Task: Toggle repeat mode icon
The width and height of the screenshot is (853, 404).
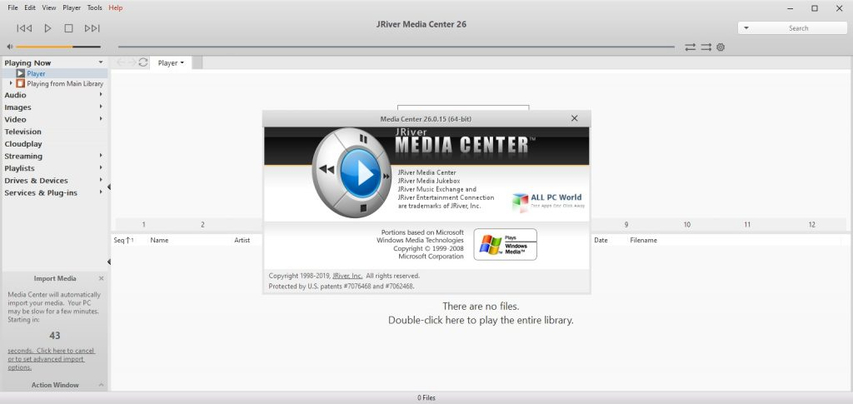Action: pos(690,47)
